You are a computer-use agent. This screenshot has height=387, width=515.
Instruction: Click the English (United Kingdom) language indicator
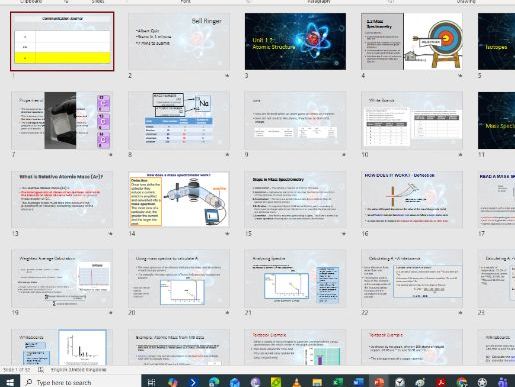click(79, 370)
